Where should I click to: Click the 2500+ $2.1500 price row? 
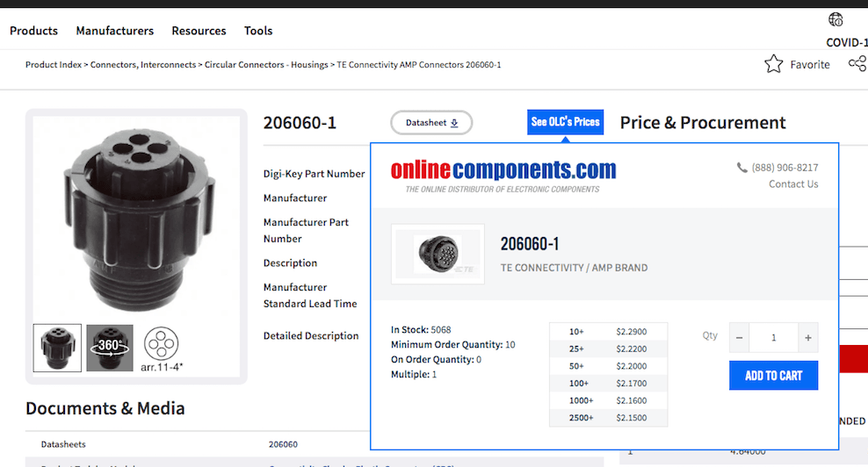point(608,417)
